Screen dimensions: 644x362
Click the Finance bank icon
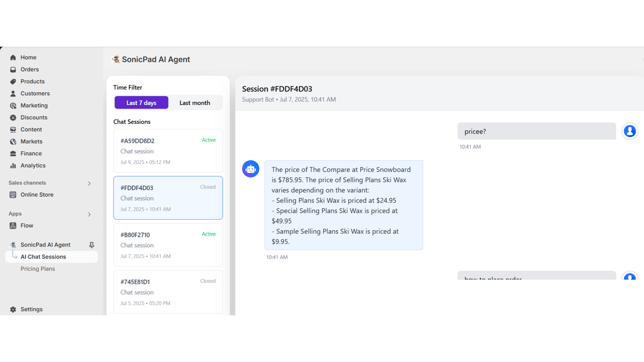pyautogui.click(x=13, y=154)
